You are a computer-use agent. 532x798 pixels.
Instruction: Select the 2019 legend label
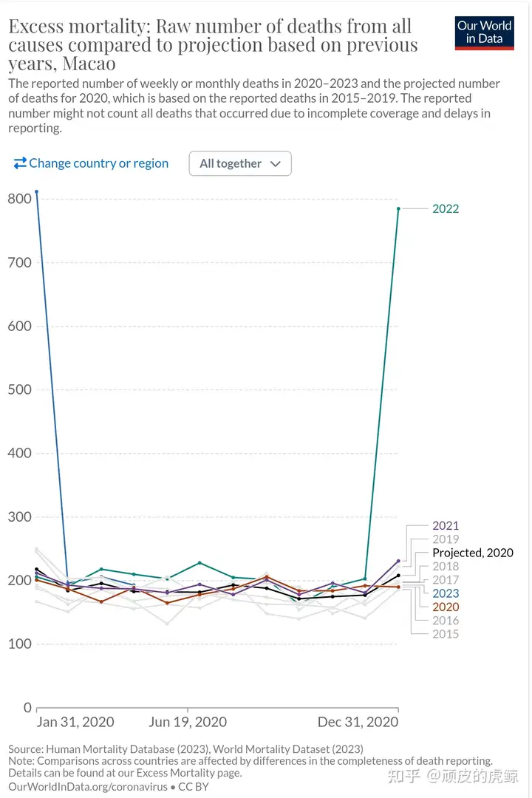pos(446,539)
